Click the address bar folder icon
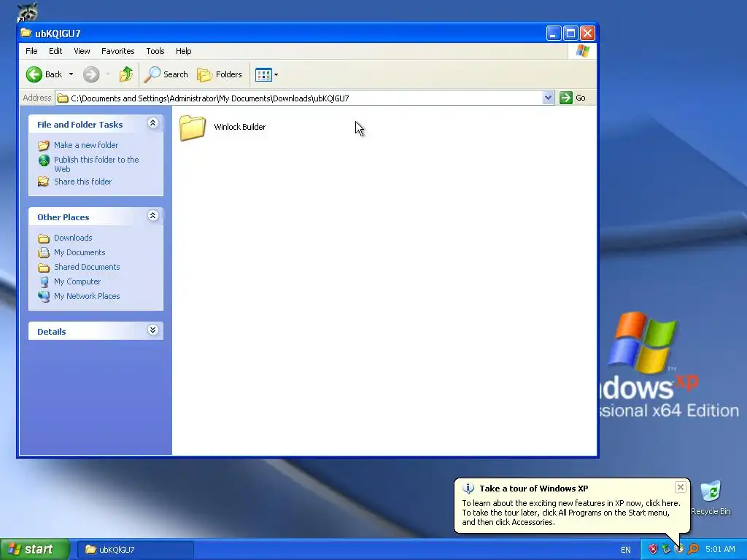The height and width of the screenshot is (560, 747). [63, 98]
